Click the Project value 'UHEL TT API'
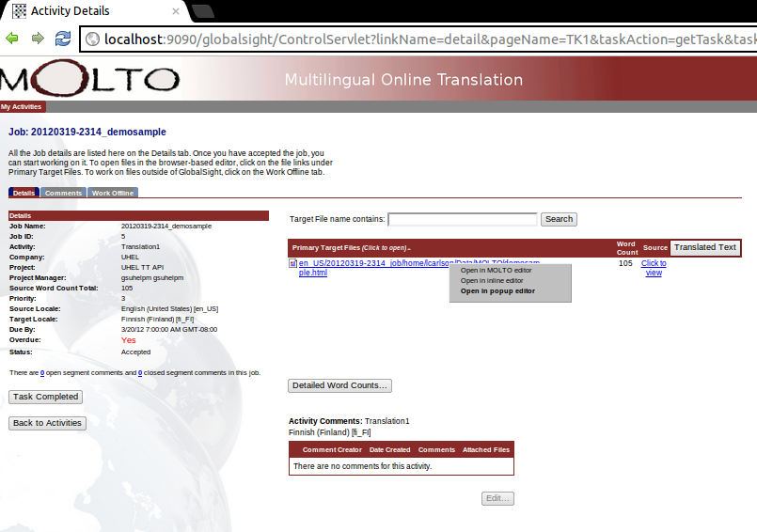This screenshot has height=532, width=757. [x=142, y=268]
